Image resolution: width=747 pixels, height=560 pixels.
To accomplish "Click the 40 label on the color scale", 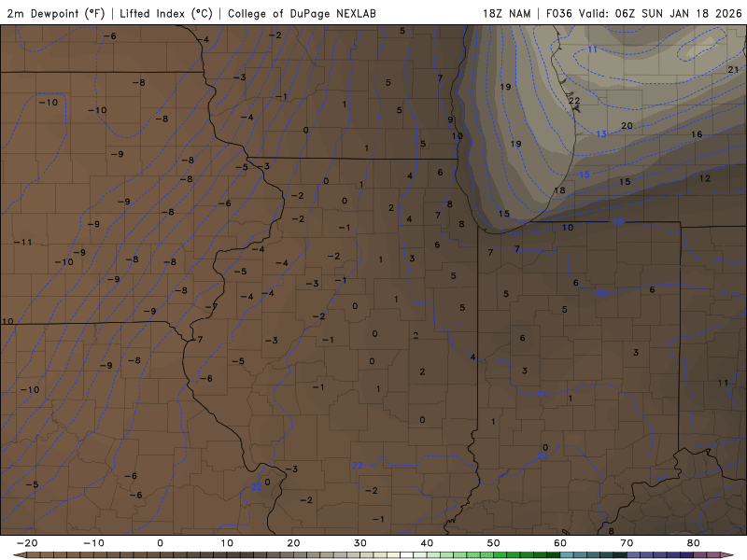I will click(x=427, y=543).
